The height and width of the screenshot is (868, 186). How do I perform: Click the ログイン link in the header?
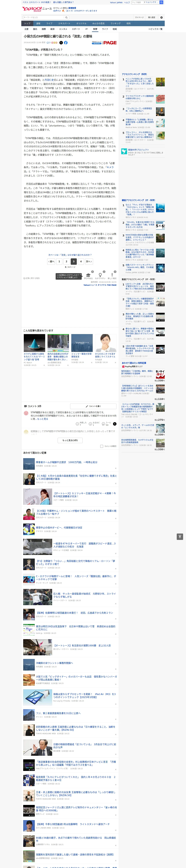(x=57, y=11)
